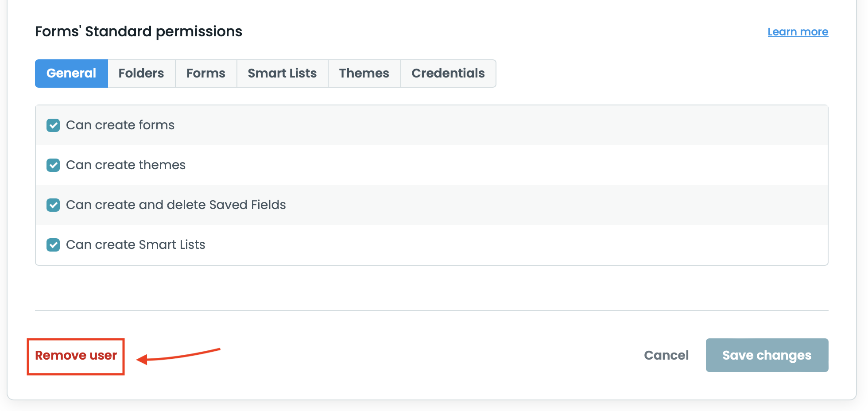Cancel the permission changes
The height and width of the screenshot is (411, 868).
pos(666,356)
